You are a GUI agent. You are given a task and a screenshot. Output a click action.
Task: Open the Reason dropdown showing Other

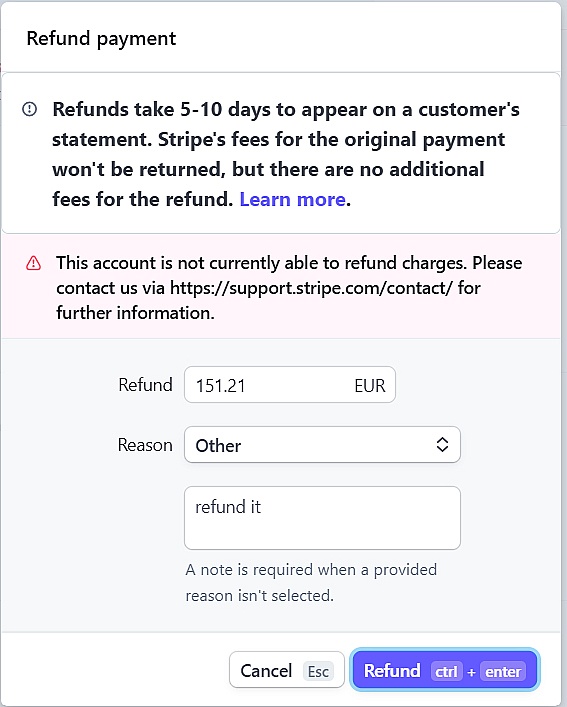(322, 445)
